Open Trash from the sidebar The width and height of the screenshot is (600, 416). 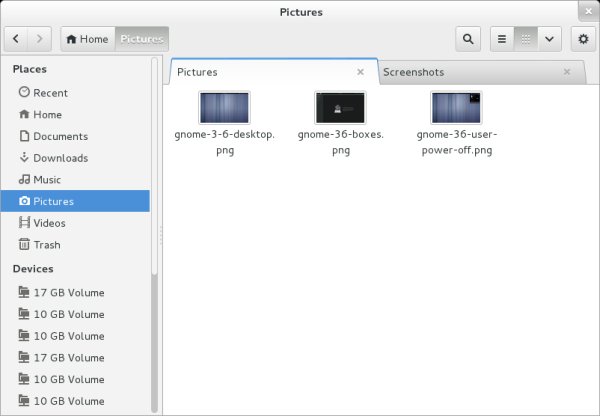(x=46, y=245)
